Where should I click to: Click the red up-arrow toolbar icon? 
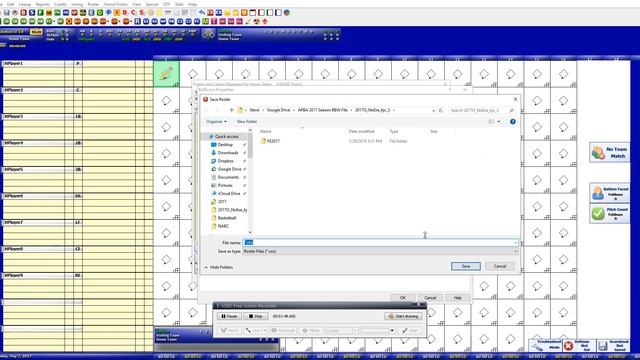pos(265,21)
